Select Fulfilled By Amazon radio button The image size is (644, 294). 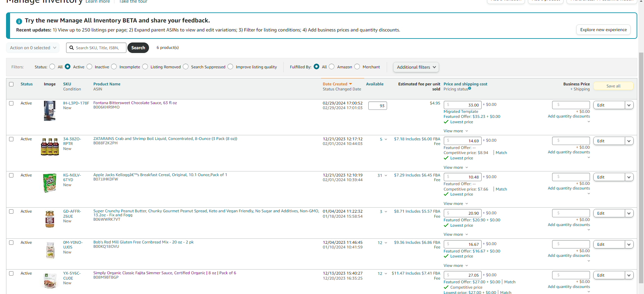332,67
